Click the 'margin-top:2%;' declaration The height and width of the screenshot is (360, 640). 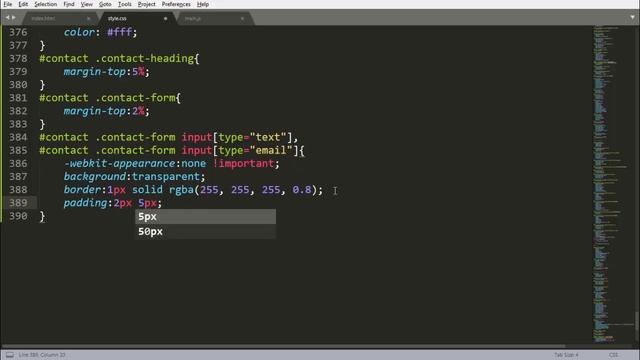[x=107, y=111]
